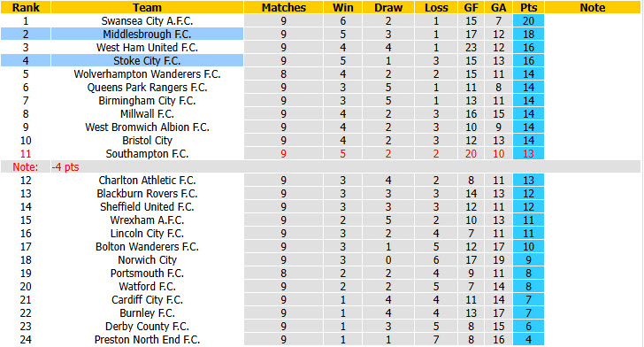
Task: Select the Norwich City team name
Action: tap(147, 260)
